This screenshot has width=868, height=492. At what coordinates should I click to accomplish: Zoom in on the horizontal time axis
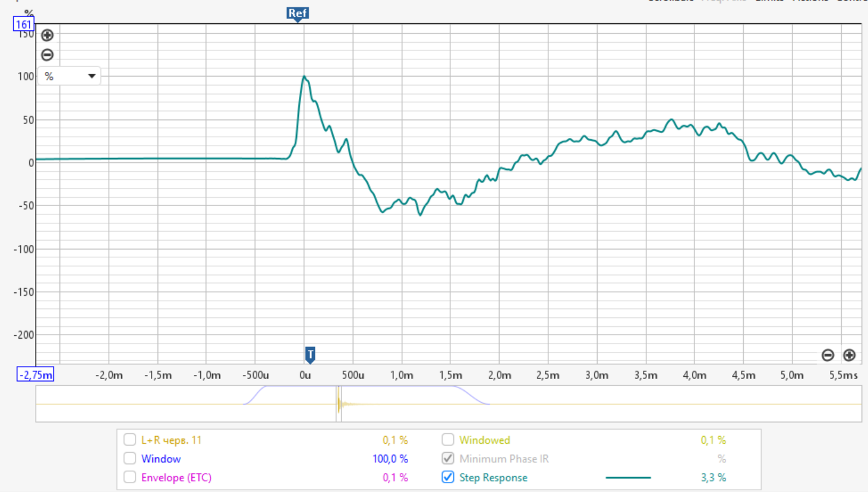pyautogui.click(x=849, y=355)
